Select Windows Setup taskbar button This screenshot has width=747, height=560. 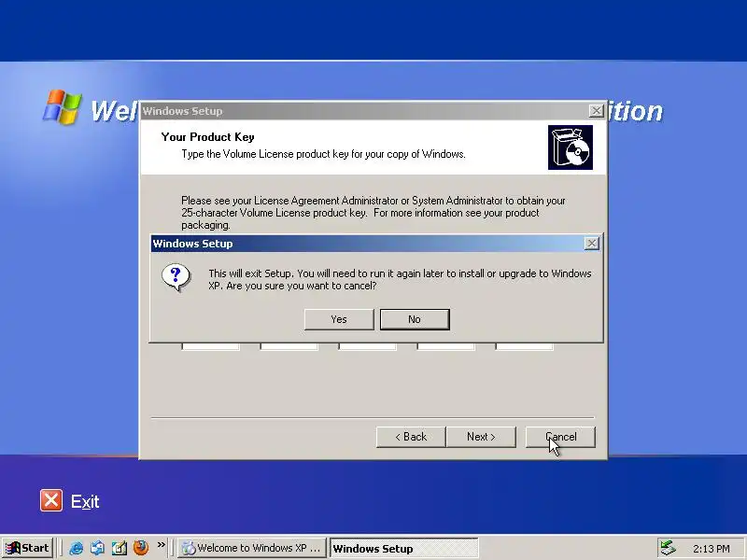point(403,548)
